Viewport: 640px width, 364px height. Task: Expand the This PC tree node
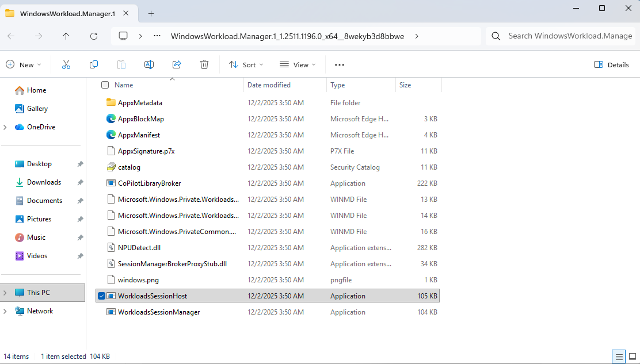point(5,293)
